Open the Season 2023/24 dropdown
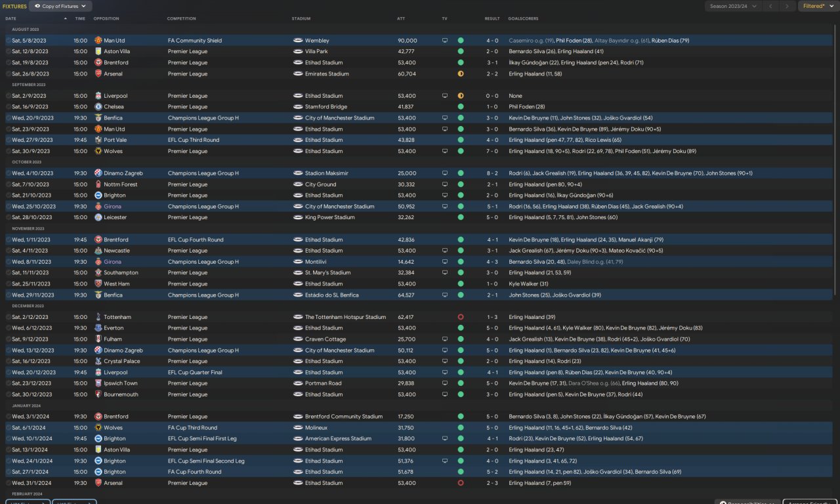The height and width of the screenshot is (504, 840). pyautogui.click(x=733, y=6)
